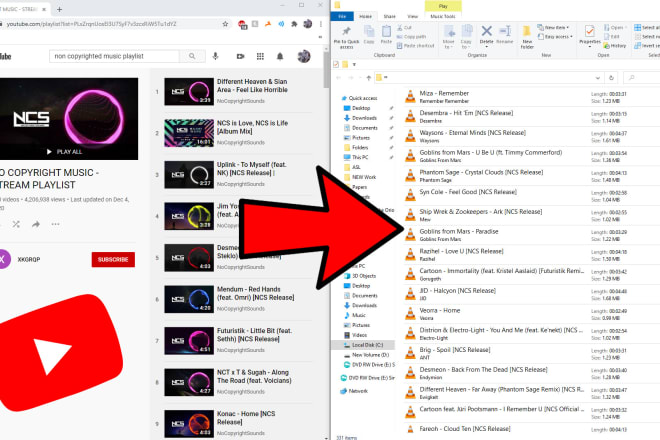Open the YouTube apps grid icon
This screenshot has width=660, height=440.
click(x=260, y=56)
